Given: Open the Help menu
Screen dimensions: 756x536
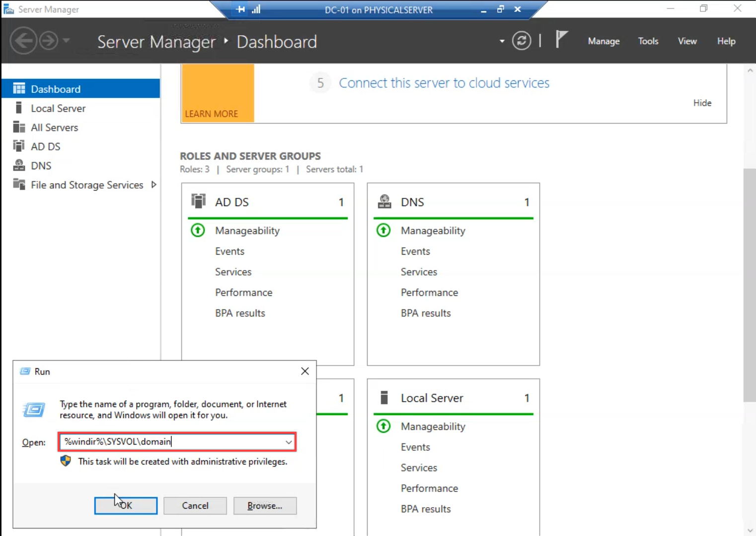Looking at the screenshot, I should (x=726, y=41).
